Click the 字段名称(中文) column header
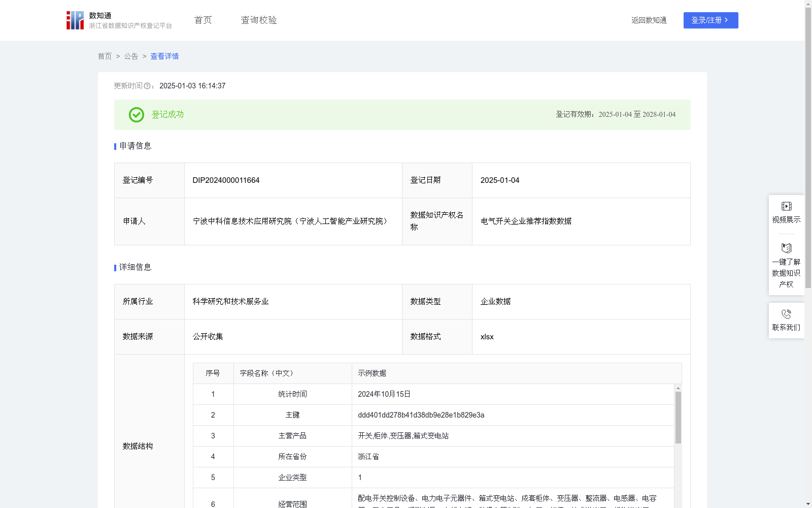The image size is (812, 508). pyautogui.click(x=292, y=373)
